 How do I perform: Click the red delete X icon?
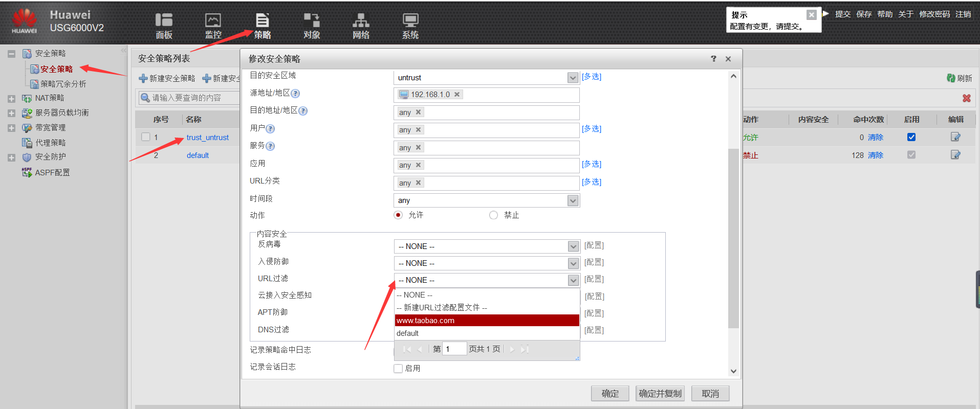tap(966, 98)
